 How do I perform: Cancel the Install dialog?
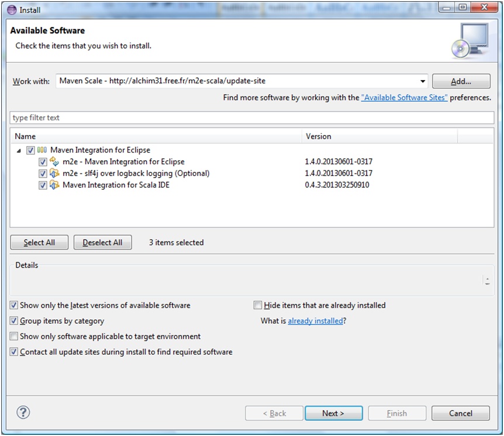(461, 413)
